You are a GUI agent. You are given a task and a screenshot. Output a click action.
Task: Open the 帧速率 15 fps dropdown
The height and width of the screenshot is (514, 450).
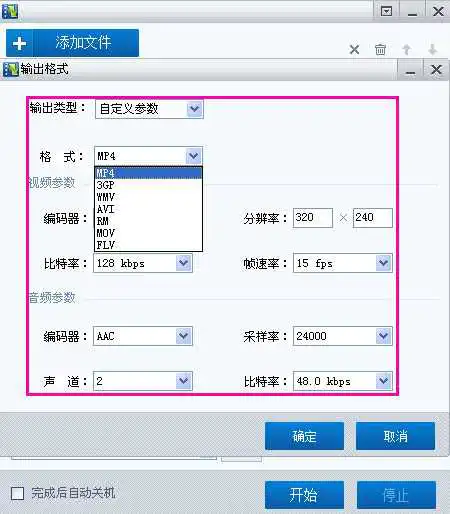383,263
